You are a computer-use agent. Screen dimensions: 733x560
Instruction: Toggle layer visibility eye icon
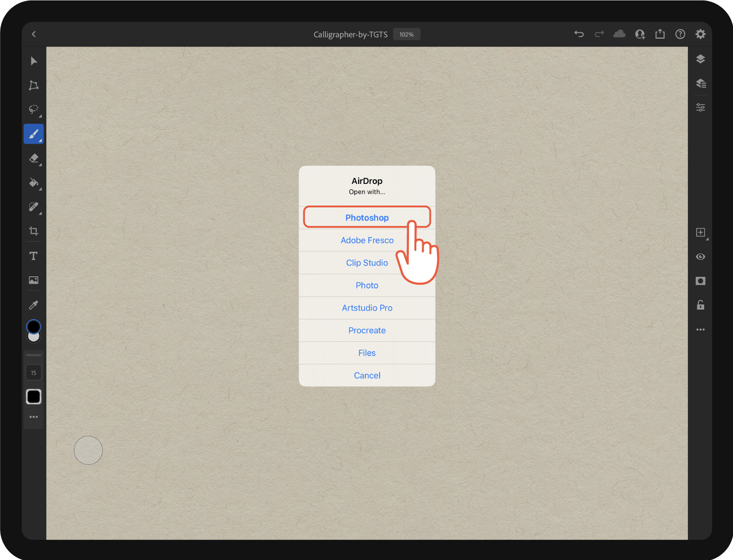(700, 257)
